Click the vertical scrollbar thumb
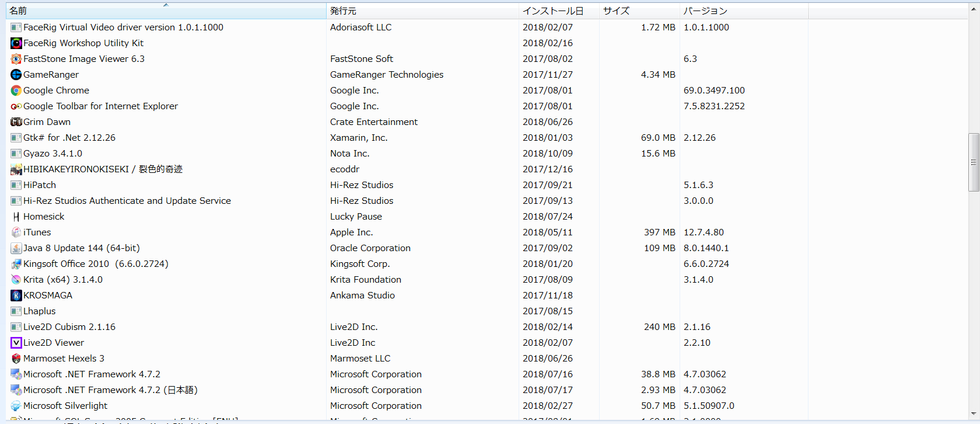This screenshot has height=424, width=980. pos(974,162)
